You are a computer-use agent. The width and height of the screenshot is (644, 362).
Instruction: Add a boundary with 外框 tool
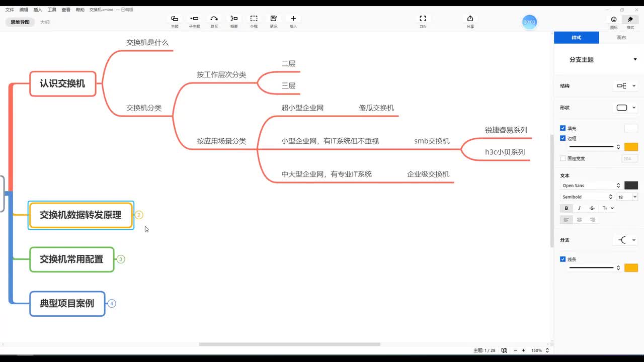[254, 21]
